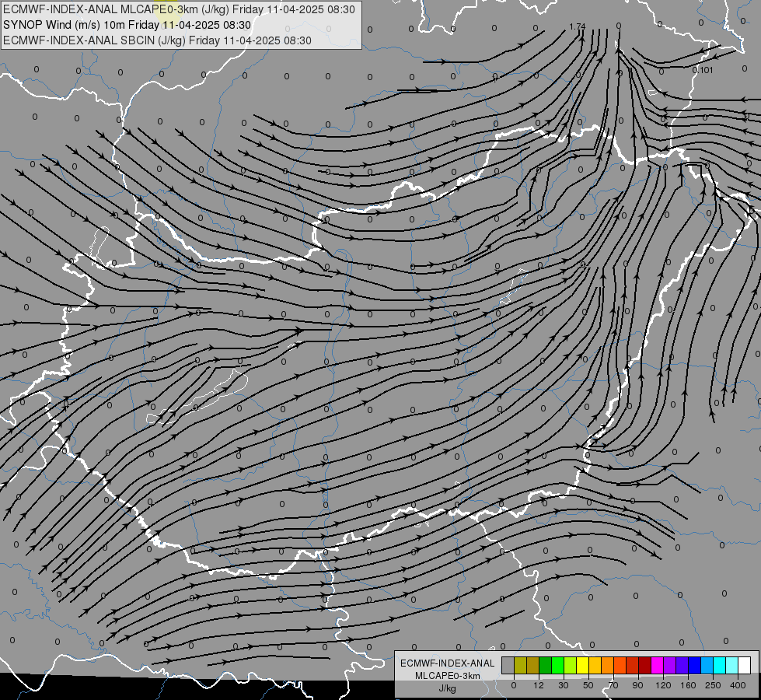761x700 pixels.
Task: Click the brownish-gold legend swatch before 12
Action: point(533,665)
